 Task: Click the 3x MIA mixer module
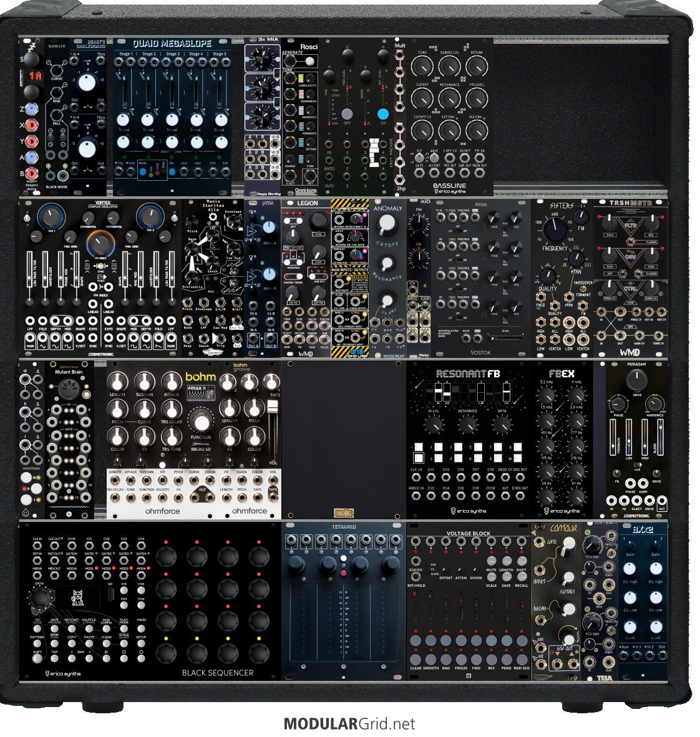[262, 117]
